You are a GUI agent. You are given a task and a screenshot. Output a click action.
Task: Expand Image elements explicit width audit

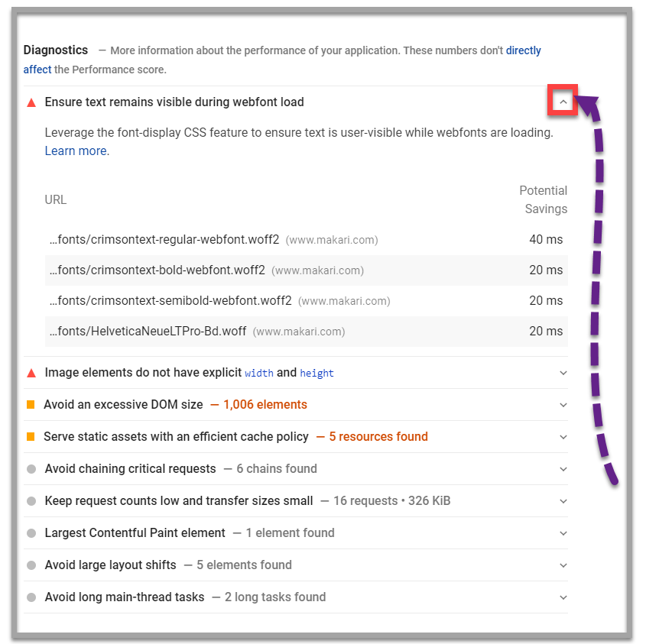tap(563, 374)
